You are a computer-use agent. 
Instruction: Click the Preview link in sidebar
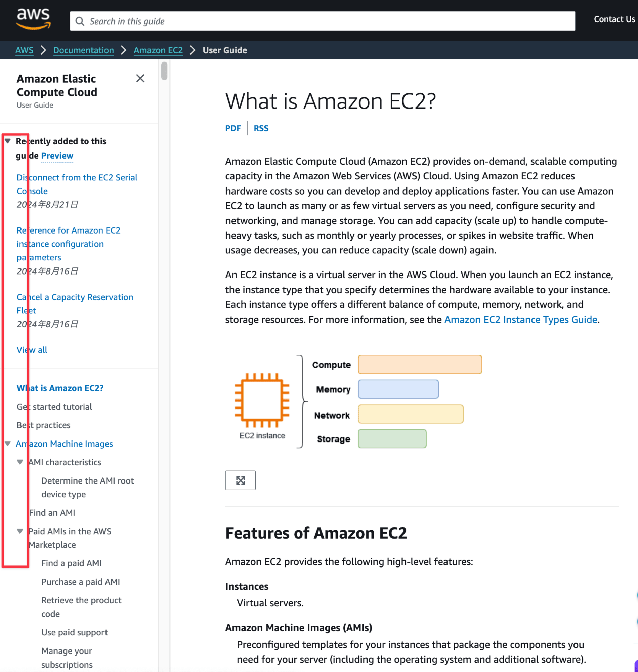[57, 156]
